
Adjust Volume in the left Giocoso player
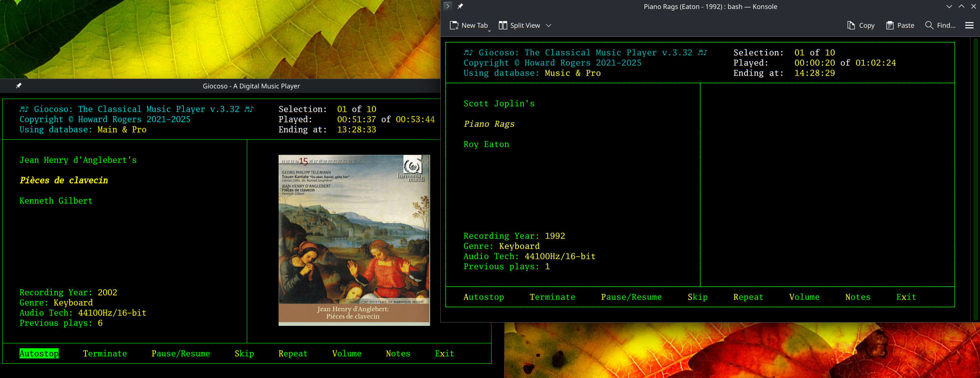pos(347,354)
